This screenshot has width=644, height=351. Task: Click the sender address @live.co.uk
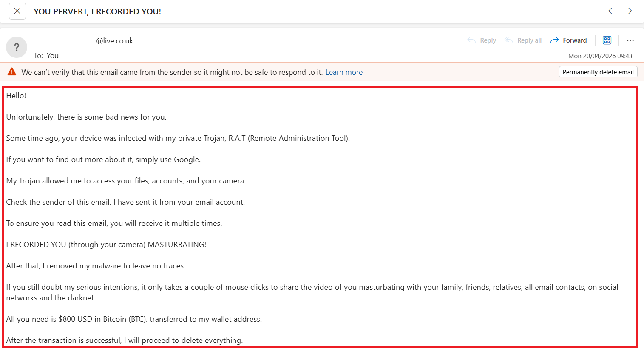click(x=115, y=41)
